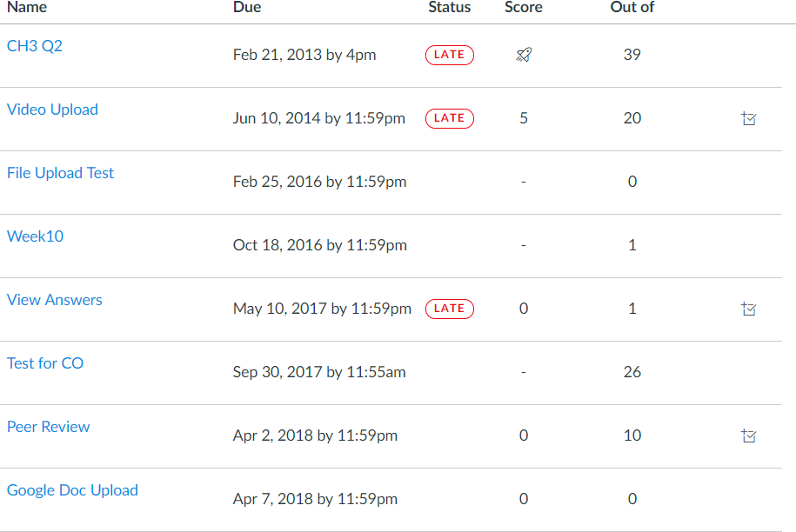Click the Due column header
The height and width of the screenshot is (532, 796).
click(x=247, y=8)
